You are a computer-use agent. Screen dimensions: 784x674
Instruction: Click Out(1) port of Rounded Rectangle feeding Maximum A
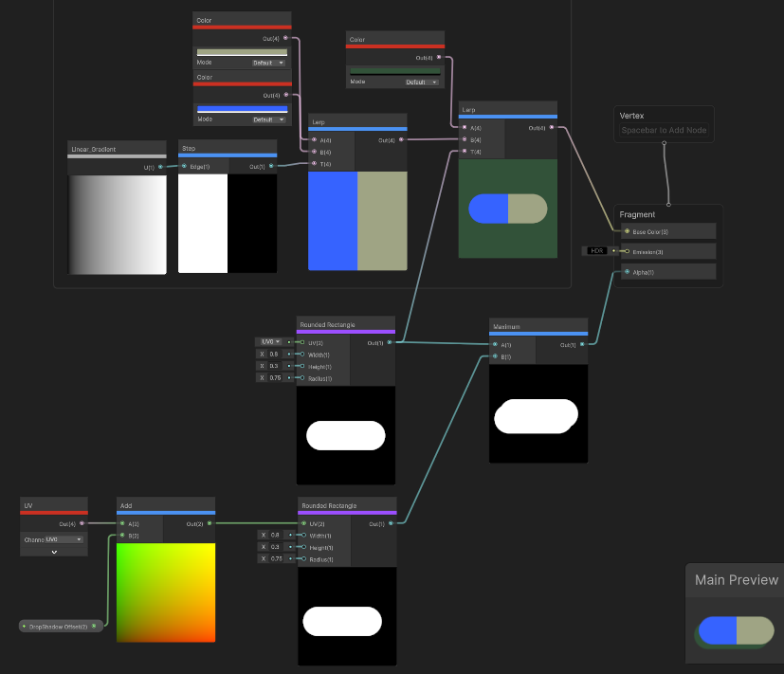(390, 342)
